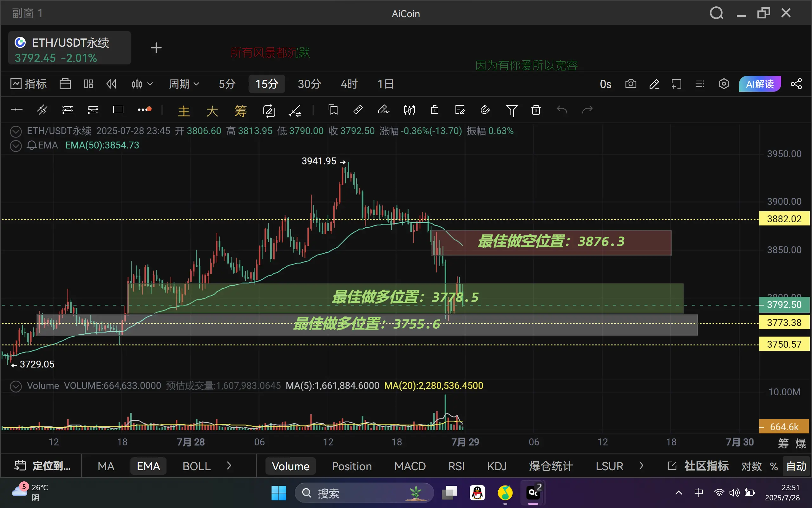Select the 15分 timeframe
812x508 pixels.
click(x=267, y=84)
